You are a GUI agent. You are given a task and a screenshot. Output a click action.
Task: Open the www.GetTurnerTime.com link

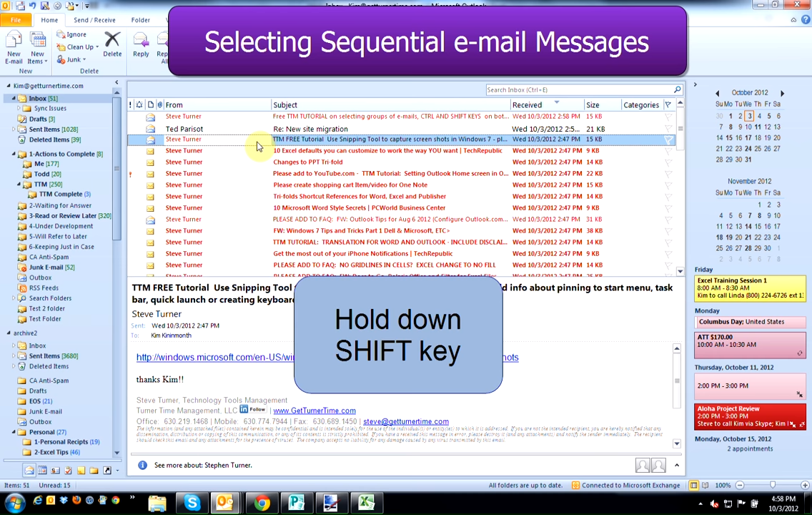315,411
